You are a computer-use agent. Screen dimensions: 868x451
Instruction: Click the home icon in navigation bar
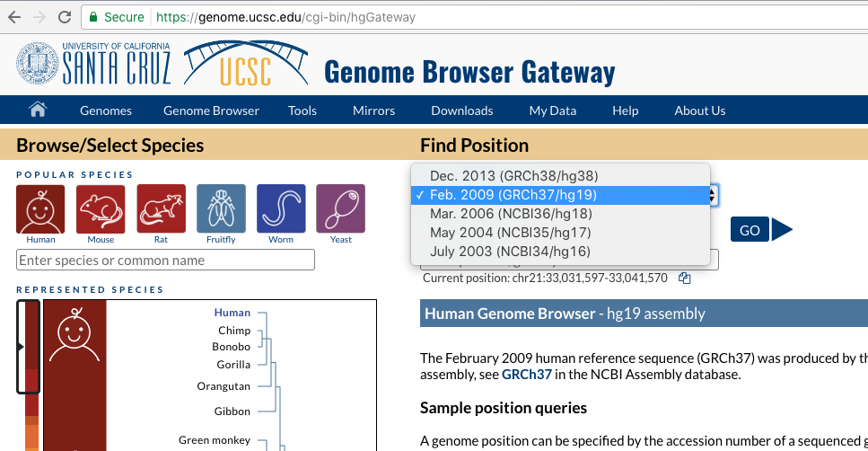click(x=38, y=110)
